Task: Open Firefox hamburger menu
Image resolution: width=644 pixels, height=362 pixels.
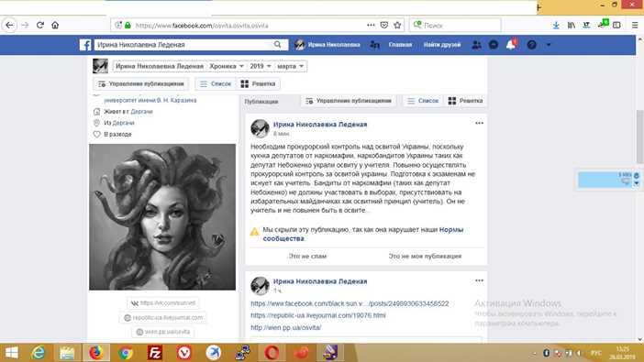Action: pos(635,25)
